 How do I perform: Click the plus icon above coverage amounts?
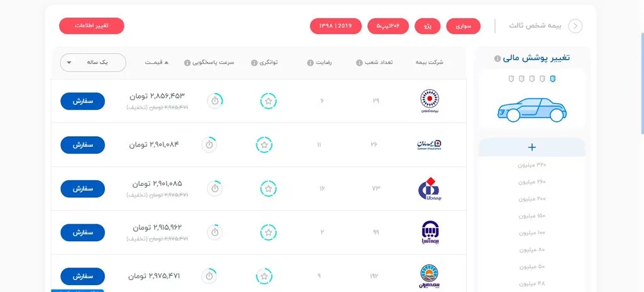click(x=531, y=148)
